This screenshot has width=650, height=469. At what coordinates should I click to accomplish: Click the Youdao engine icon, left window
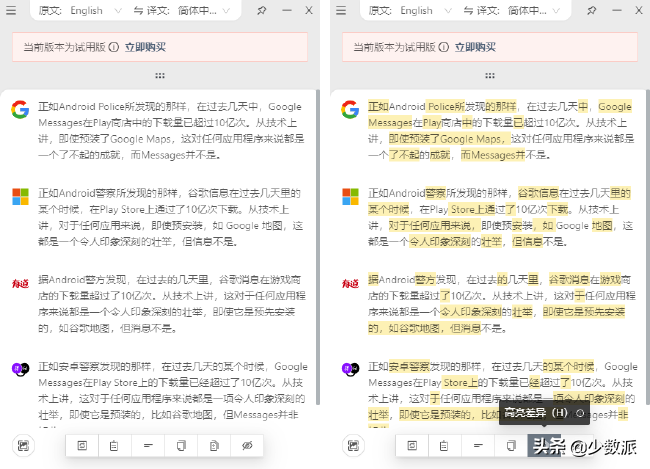20,284
